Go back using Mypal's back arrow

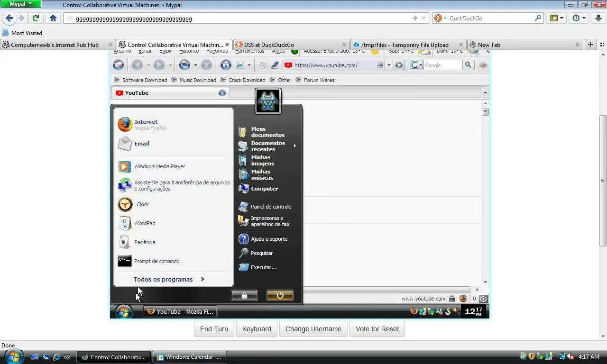tap(9, 18)
